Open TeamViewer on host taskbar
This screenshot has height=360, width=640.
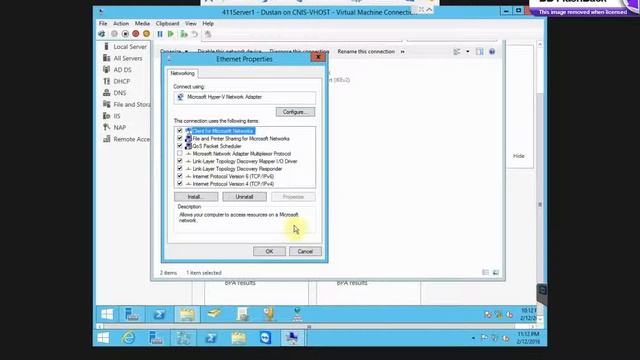265,338
